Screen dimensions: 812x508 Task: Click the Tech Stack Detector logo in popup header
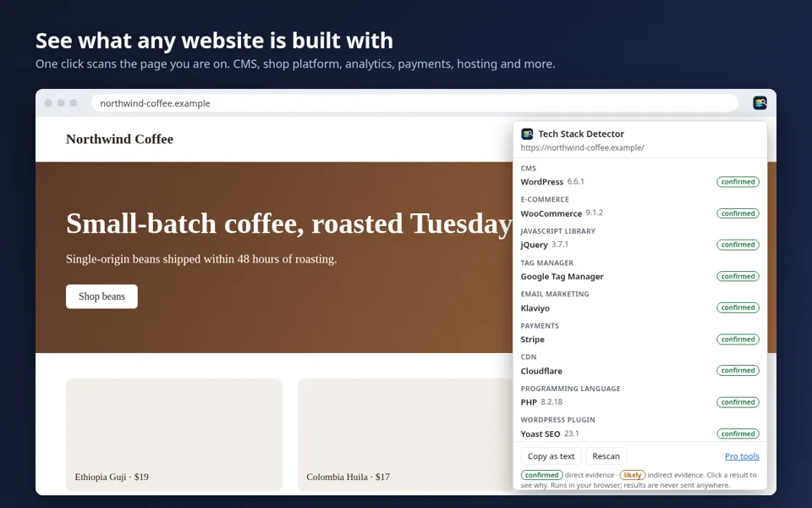[x=527, y=134]
